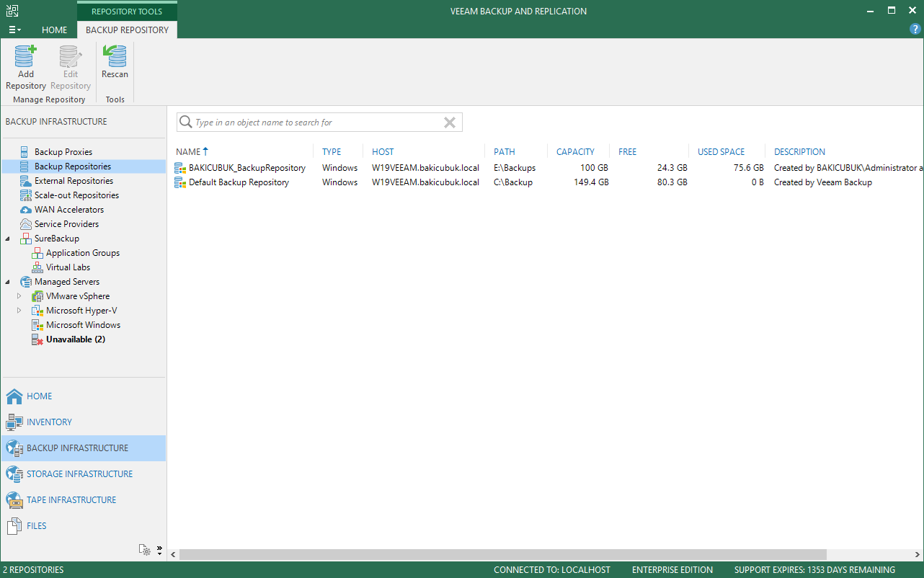Select the BACKUP REPOSITORY ribbon tab
Screen dimensions: 924x578
(127, 30)
